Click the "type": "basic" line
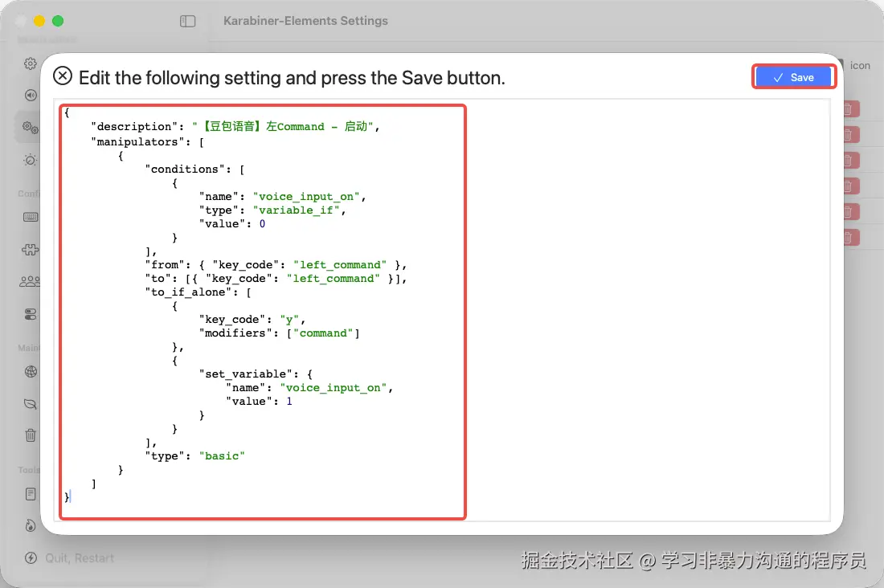 click(x=194, y=456)
